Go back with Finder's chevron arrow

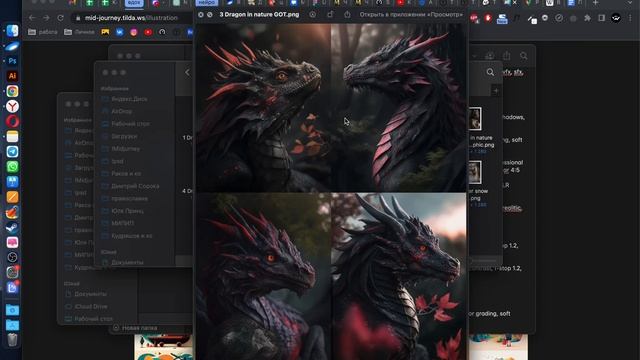pos(187,73)
